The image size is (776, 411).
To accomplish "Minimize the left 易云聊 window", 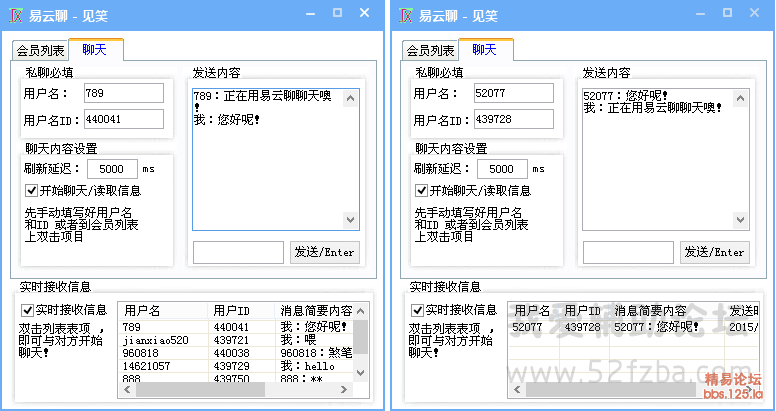I will pyautogui.click(x=311, y=14).
